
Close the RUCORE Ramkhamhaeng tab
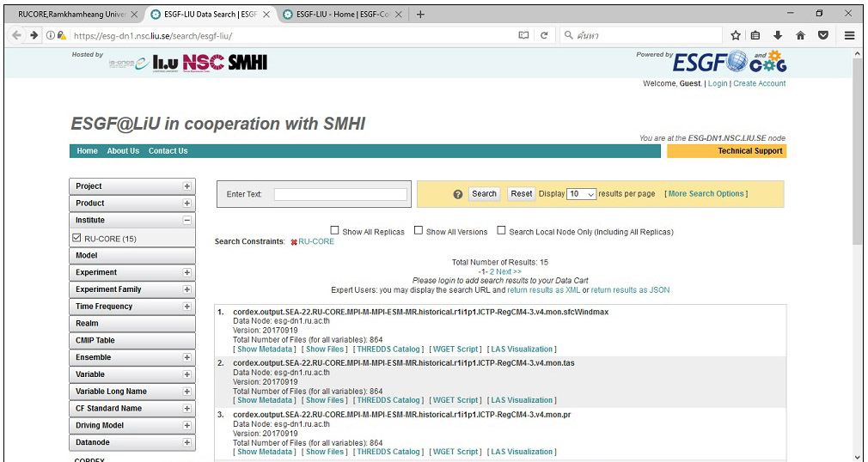[133, 15]
